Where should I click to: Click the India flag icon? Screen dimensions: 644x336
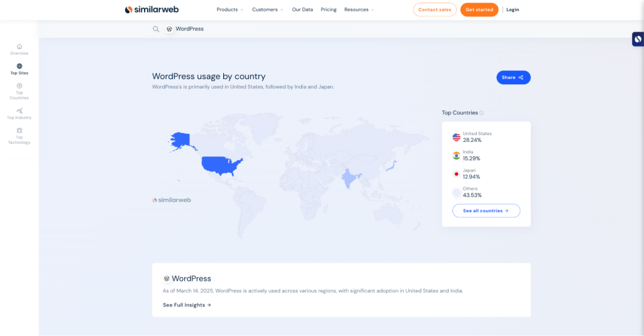[457, 156]
